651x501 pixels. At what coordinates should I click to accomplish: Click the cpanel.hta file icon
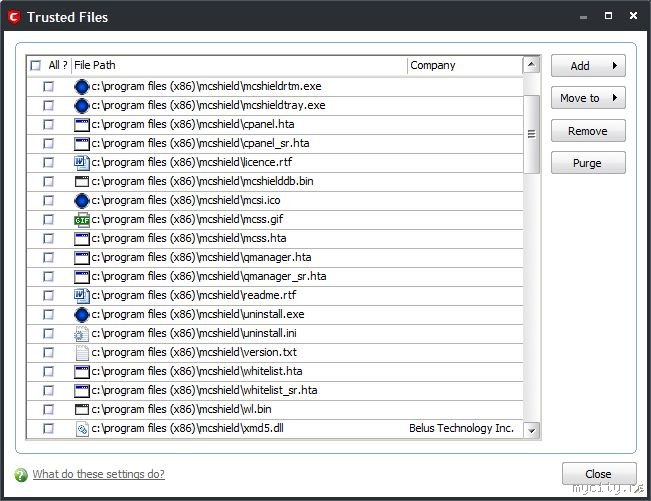point(82,125)
